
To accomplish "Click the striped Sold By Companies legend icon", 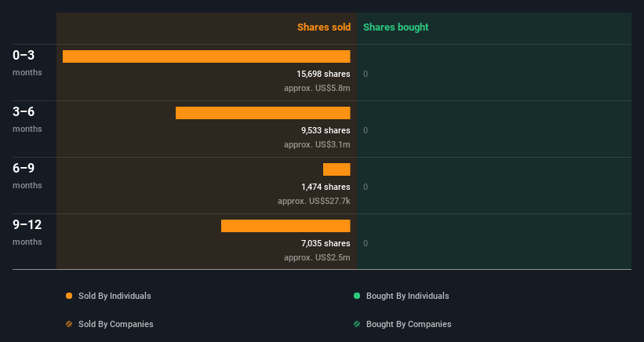I will click(x=69, y=324).
